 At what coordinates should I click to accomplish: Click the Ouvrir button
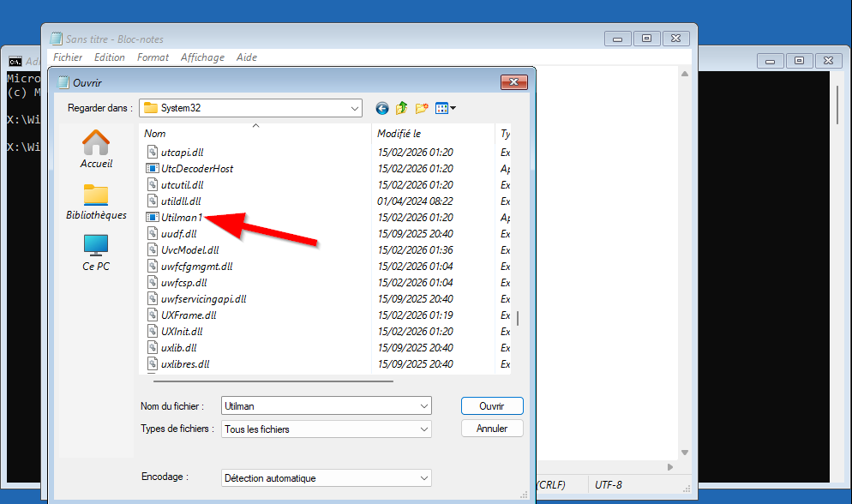[x=491, y=405]
